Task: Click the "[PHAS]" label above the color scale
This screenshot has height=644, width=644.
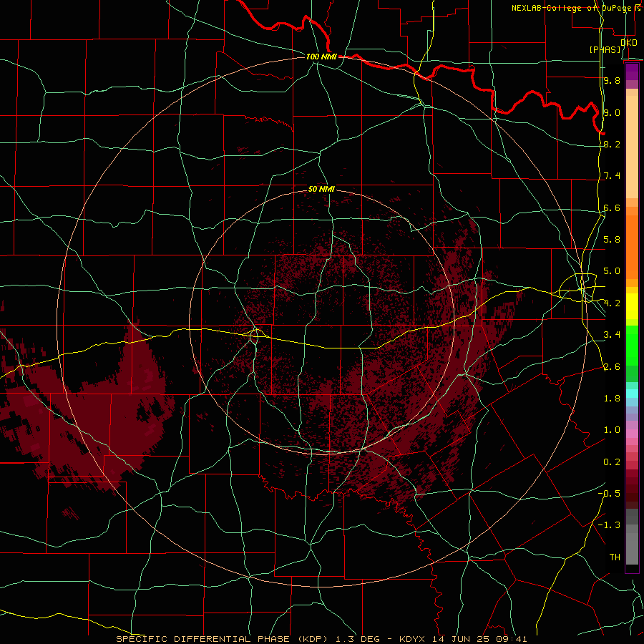Action: 605,50
